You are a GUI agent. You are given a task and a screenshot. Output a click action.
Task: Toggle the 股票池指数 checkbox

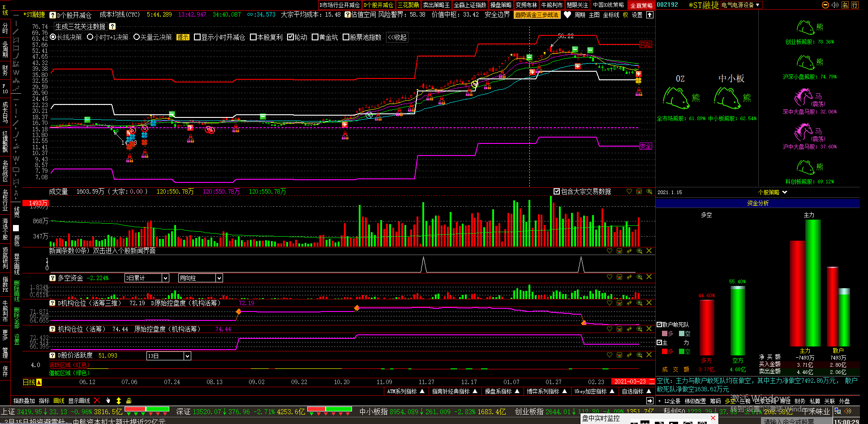[x=346, y=37]
